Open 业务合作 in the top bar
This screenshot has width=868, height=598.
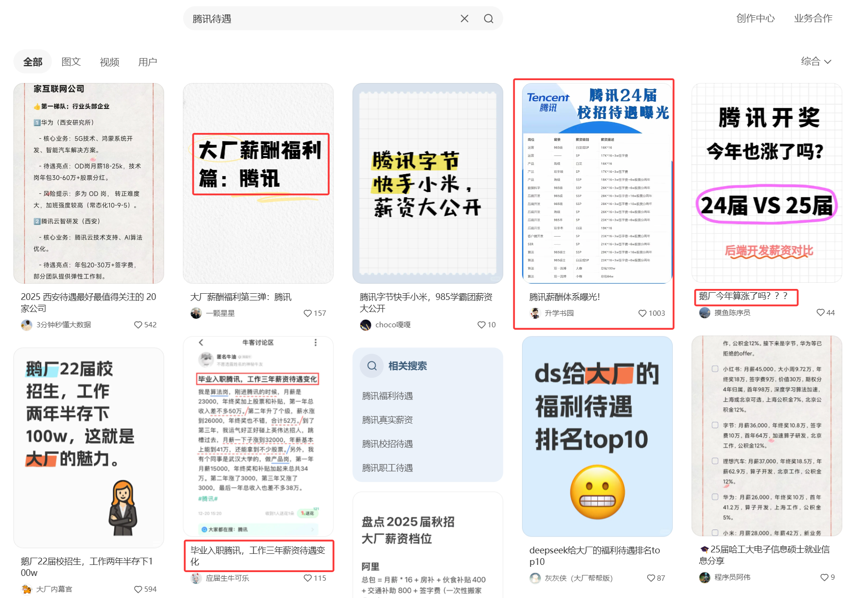813,18
